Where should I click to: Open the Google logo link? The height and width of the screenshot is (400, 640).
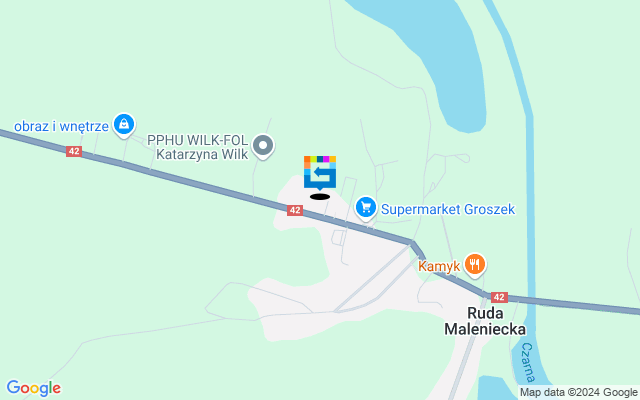point(33,388)
